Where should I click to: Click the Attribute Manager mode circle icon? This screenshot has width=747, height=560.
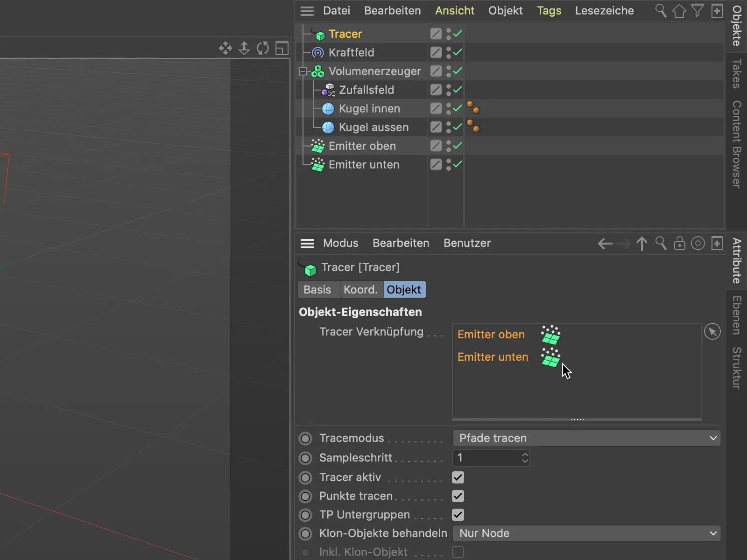(x=698, y=243)
